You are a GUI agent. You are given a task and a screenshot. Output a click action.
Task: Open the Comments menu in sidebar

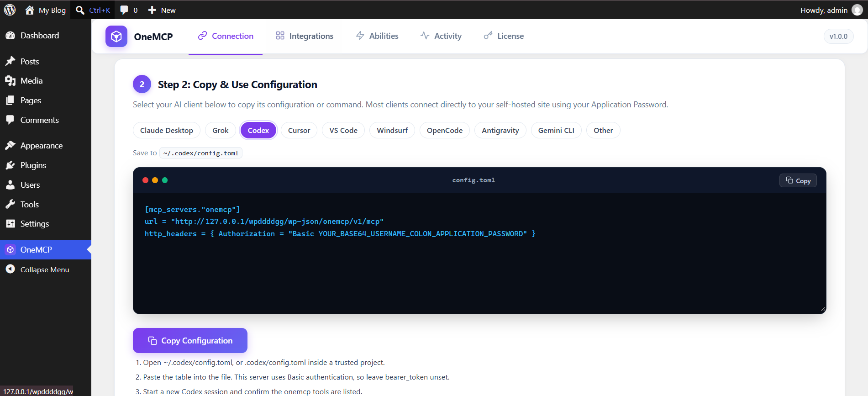tap(46, 120)
